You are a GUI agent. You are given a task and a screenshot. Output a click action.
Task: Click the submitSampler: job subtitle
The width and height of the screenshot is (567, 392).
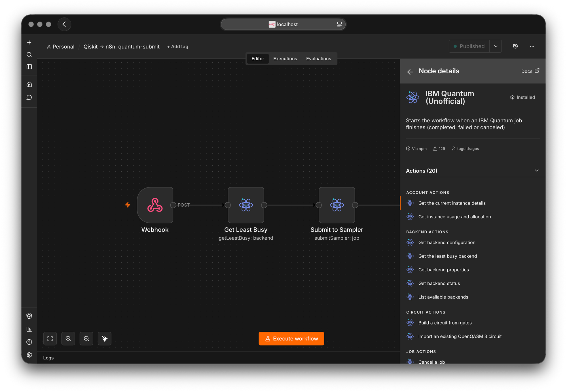coord(337,238)
